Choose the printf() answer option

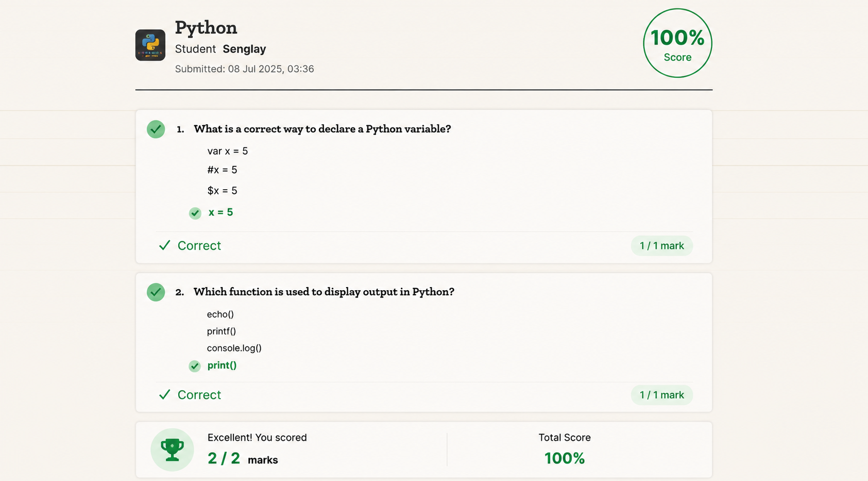pos(221,331)
